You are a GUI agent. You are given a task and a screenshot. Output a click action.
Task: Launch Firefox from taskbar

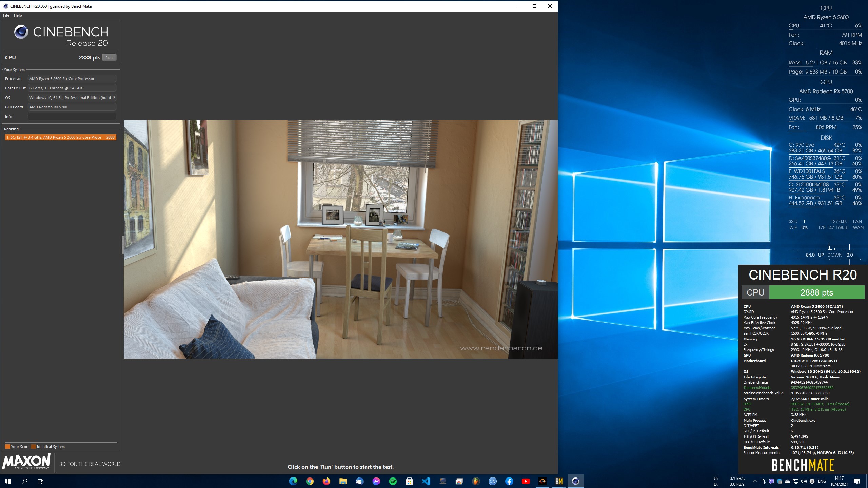pos(326,481)
